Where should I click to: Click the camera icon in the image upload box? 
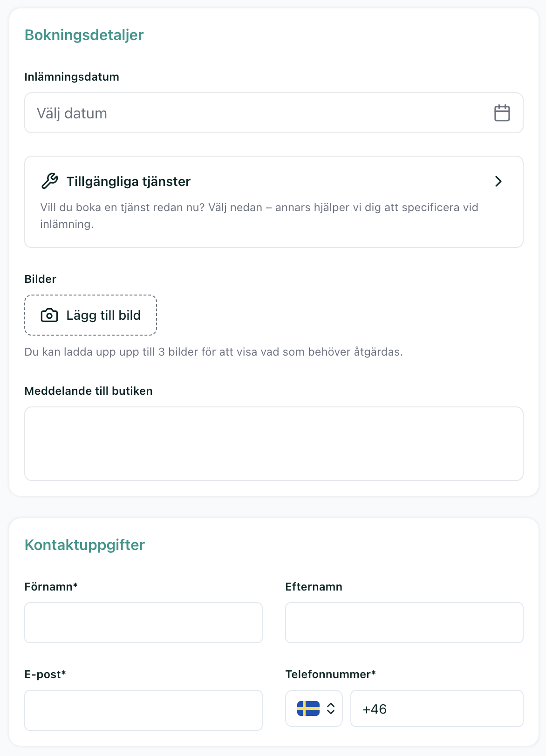click(x=49, y=316)
